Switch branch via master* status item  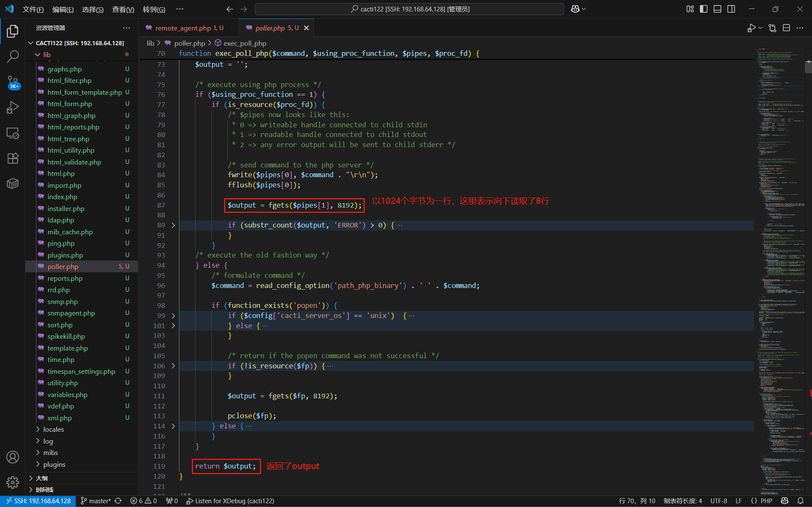96,501
